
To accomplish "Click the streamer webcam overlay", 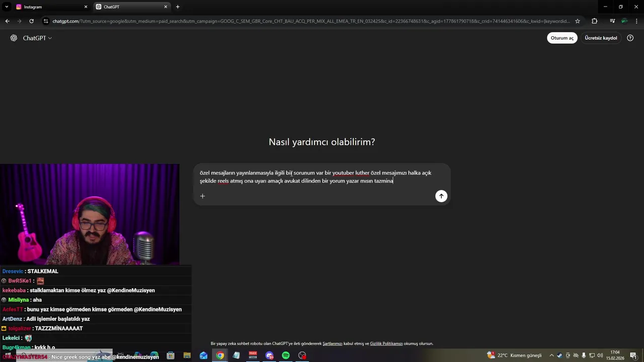I will coord(90,214).
